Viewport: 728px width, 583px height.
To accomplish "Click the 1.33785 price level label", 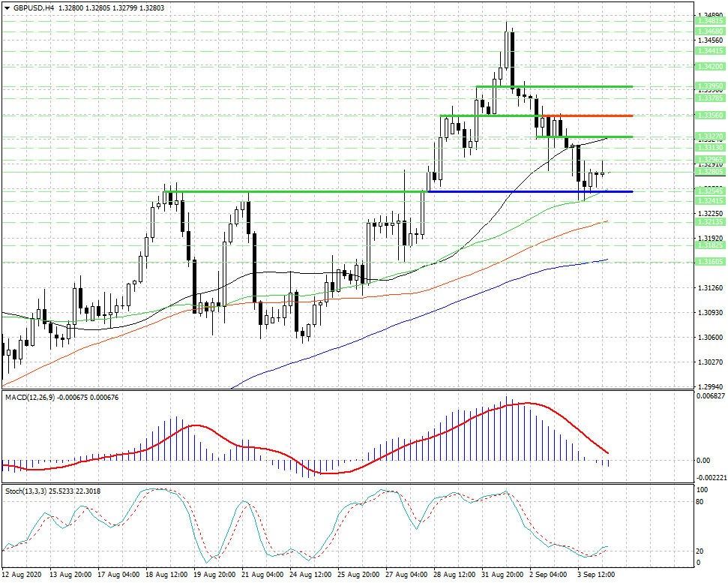I will [710, 98].
